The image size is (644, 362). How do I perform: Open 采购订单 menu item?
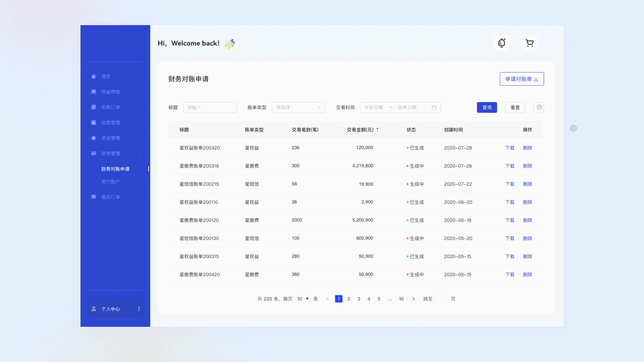pyautogui.click(x=111, y=107)
